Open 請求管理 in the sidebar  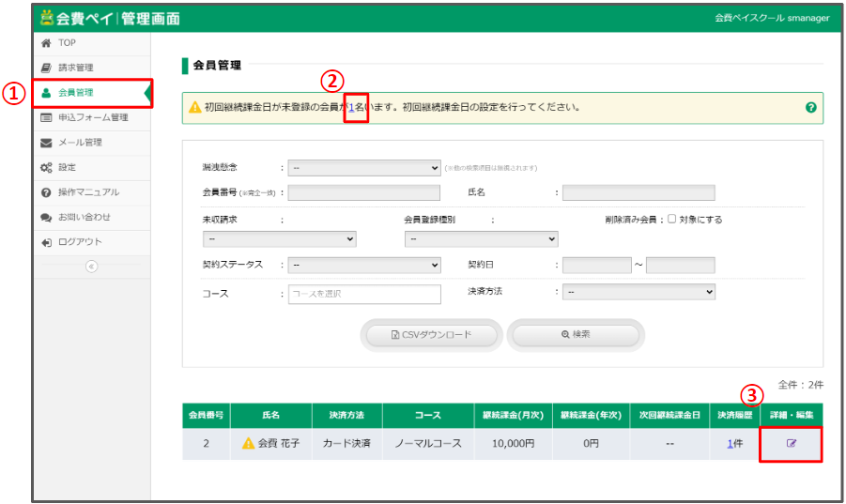click(75, 68)
